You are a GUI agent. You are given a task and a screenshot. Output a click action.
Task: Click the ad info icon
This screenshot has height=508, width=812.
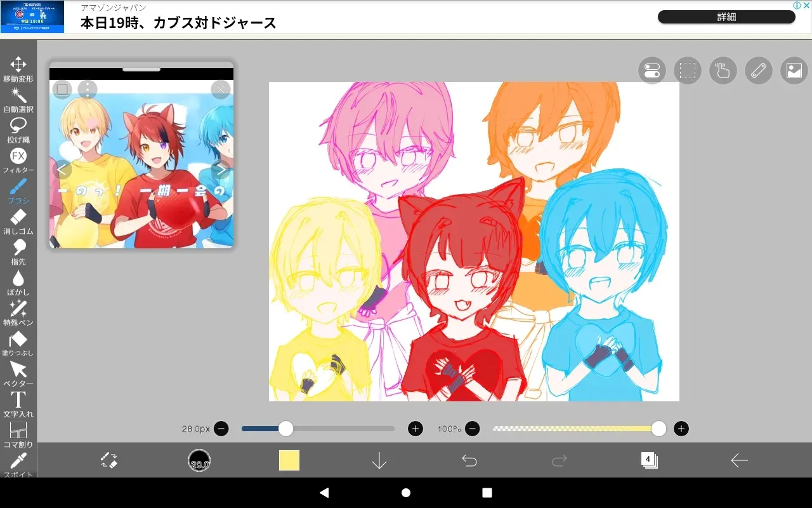797,5
